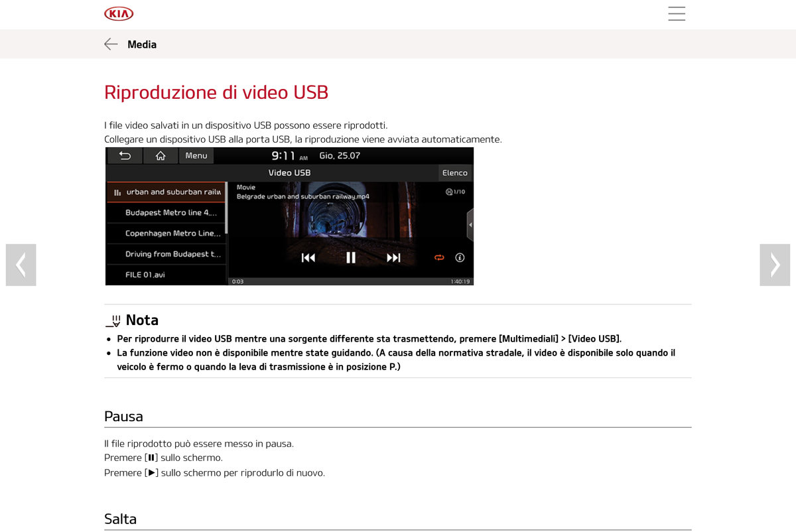796x532 pixels.
Task: Click the 'Gio. 25.07' date
Action: click(340, 156)
